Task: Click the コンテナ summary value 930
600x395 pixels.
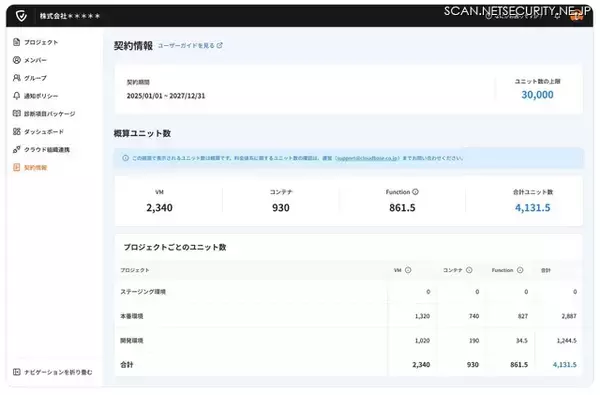Action: [x=281, y=208]
